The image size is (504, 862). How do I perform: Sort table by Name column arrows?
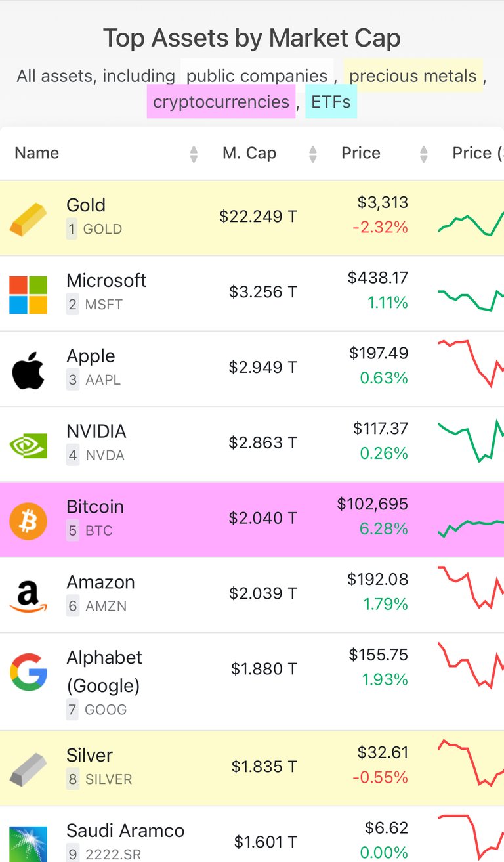(x=194, y=154)
